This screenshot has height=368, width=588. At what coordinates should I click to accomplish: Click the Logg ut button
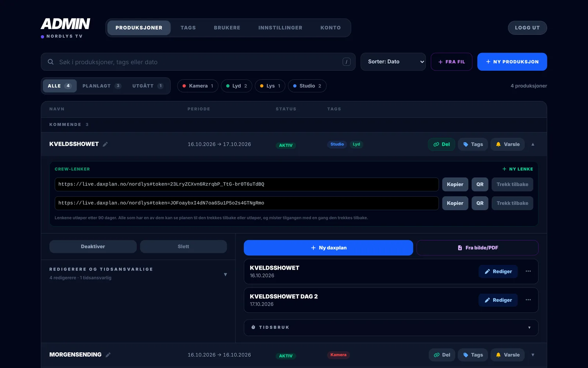click(527, 28)
